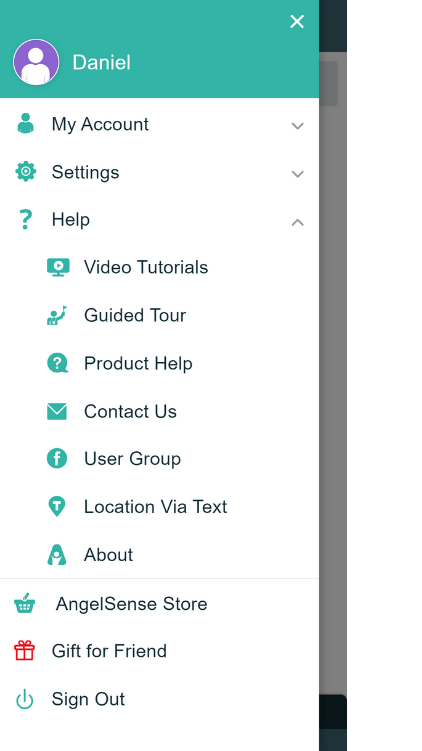Expand the My Account chevron
The image size is (422, 751).
click(297, 126)
